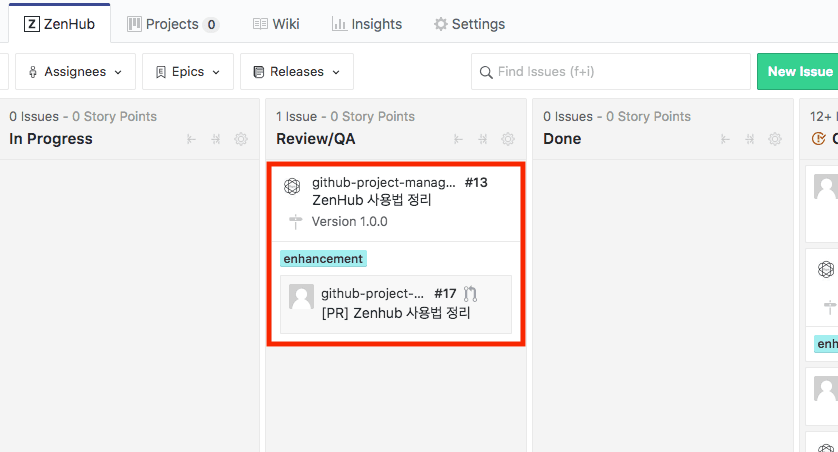This screenshot has width=838, height=452.
Task: Click Done move-to-start arrow icon
Action: (x=725, y=139)
